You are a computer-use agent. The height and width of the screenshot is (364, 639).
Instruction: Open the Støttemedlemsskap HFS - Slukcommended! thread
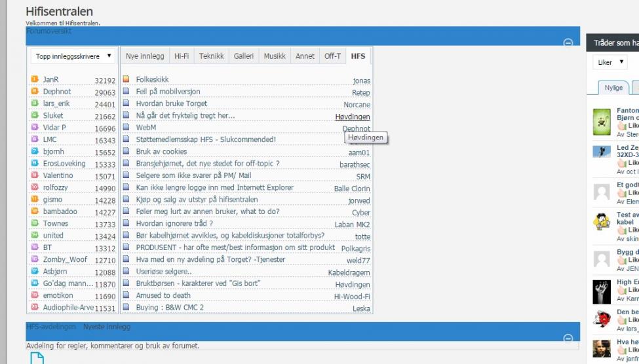click(x=206, y=139)
